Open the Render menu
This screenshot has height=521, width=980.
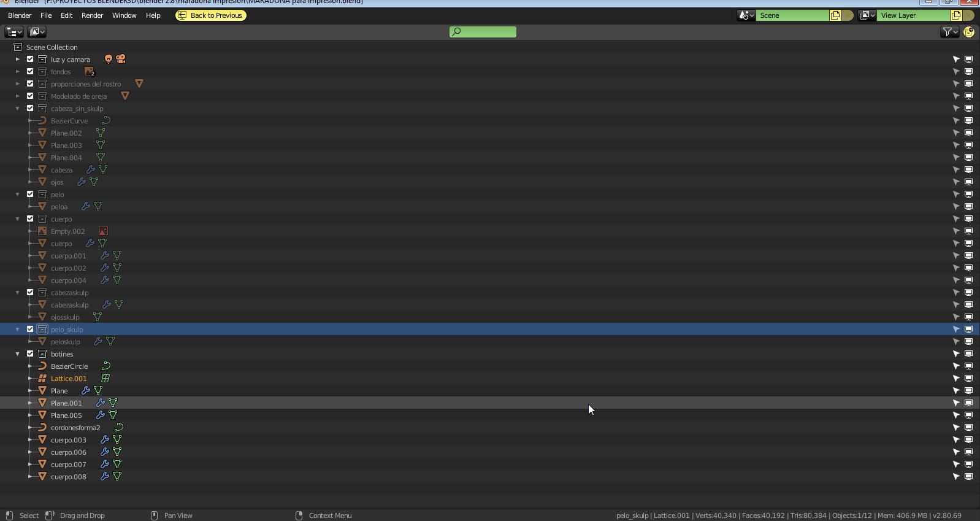click(x=93, y=15)
